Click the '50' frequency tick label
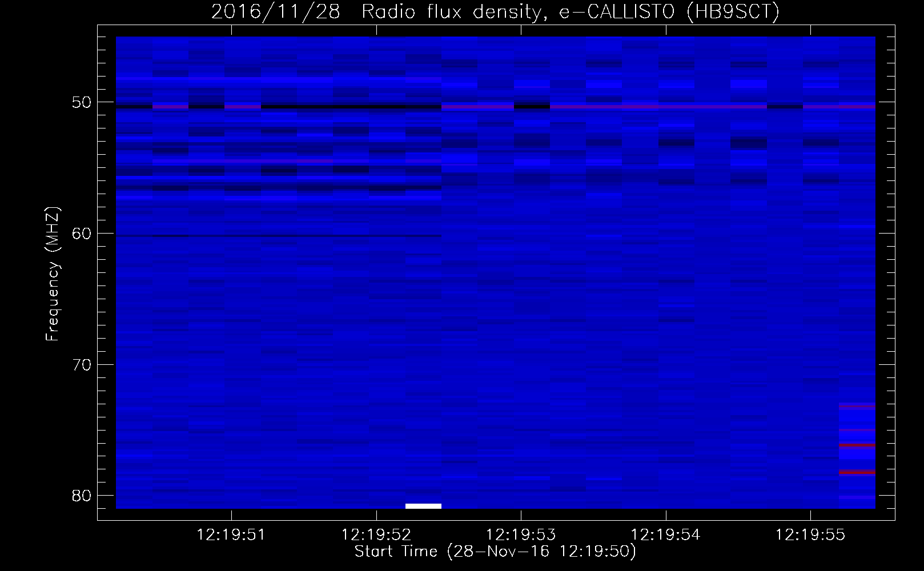 pyautogui.click(x=82, y=102)
